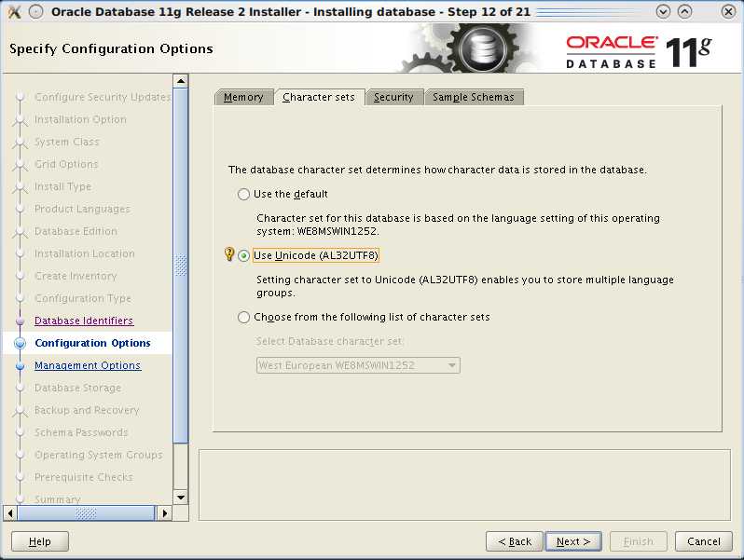Click the Install Type step text
The image size is (744, 560).
pyautogui.click(x=62, y=187)
